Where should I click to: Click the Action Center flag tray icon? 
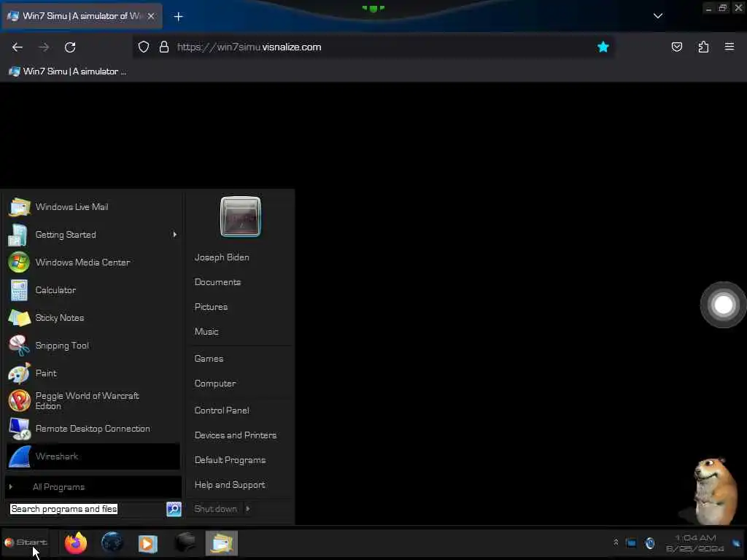click(x=631, y=542)
